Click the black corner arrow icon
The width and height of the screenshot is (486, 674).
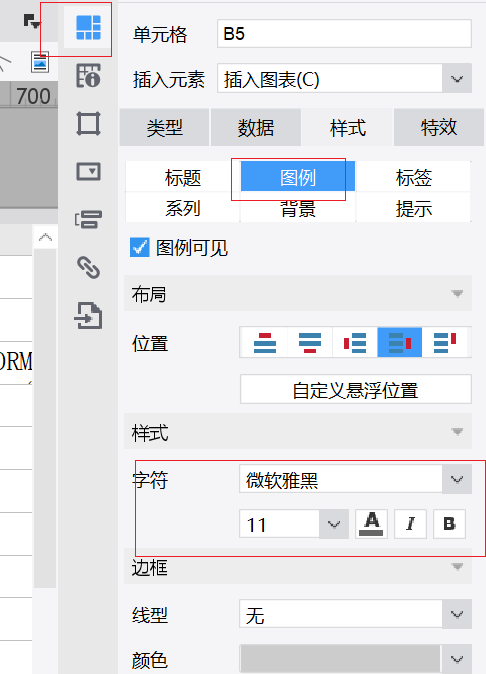pyautogui.click(x=31, y=21)
